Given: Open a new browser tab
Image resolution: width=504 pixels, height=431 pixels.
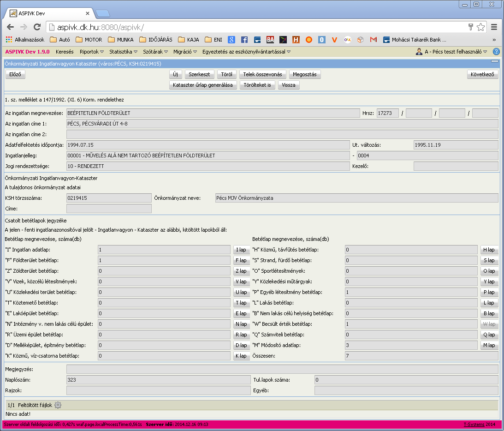Looking at the screenshot, I should pyautogui.click(x=103, y=13).
